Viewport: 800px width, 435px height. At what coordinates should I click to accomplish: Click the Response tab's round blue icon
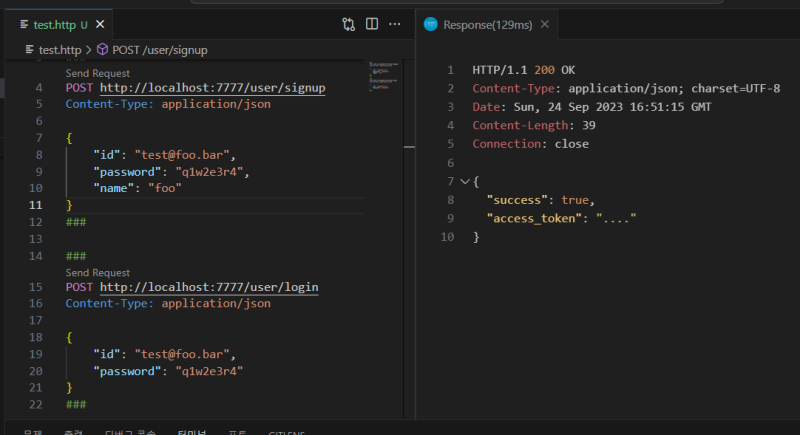click(x=431, y=24)
